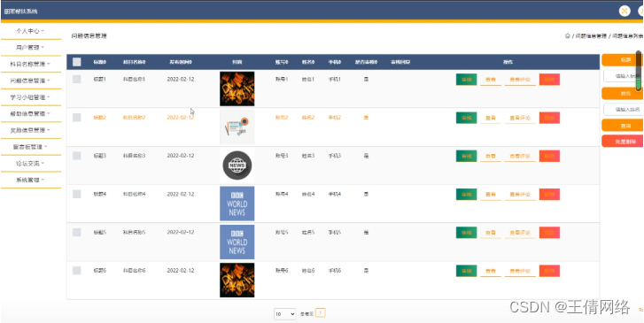The width and height of the screenshot is (644, 323).
Task: Open the 学习小组管理 sidebar section
Action: (x=30, y=97)
